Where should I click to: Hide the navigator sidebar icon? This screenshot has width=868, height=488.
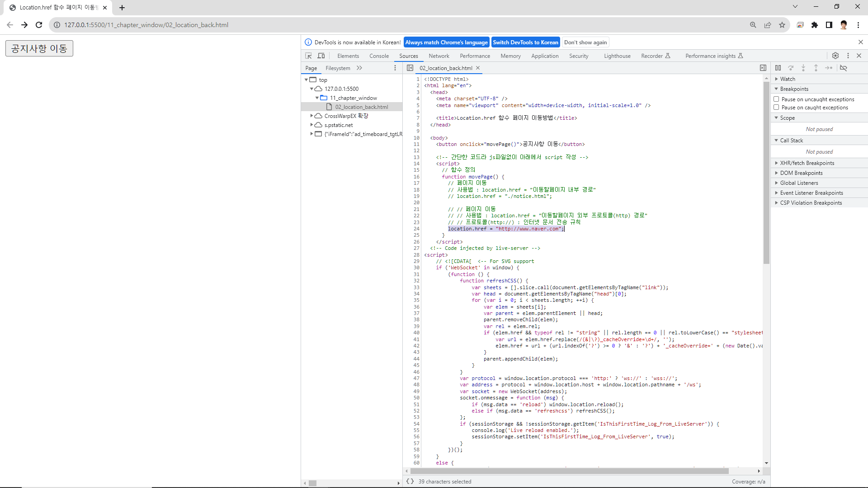pyautogui.click(x=410, y=68)
